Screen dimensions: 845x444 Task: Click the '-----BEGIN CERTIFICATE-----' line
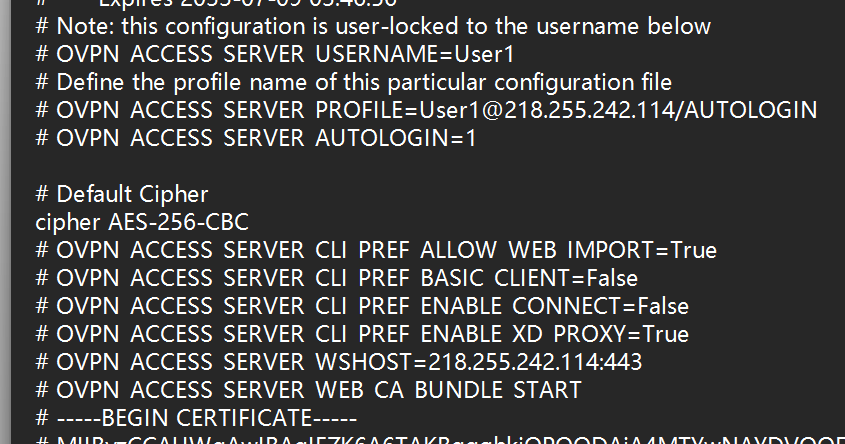click(x=196, y=419)
